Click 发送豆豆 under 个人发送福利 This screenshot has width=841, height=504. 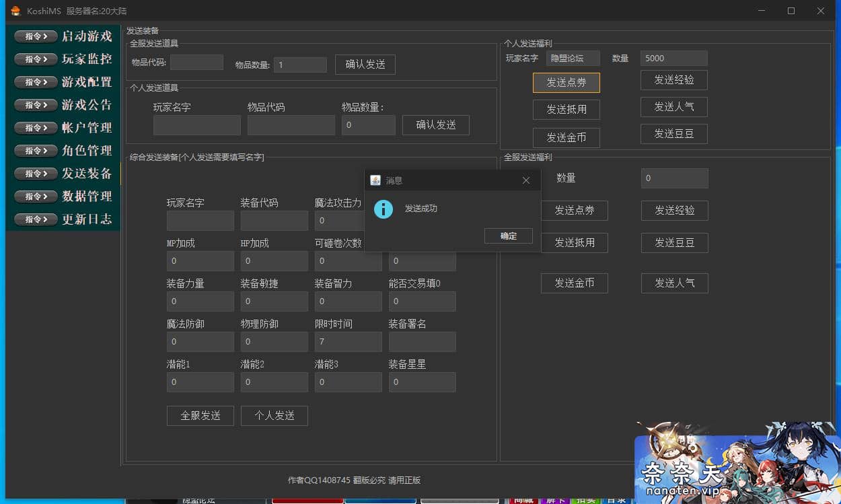(674, 134)
